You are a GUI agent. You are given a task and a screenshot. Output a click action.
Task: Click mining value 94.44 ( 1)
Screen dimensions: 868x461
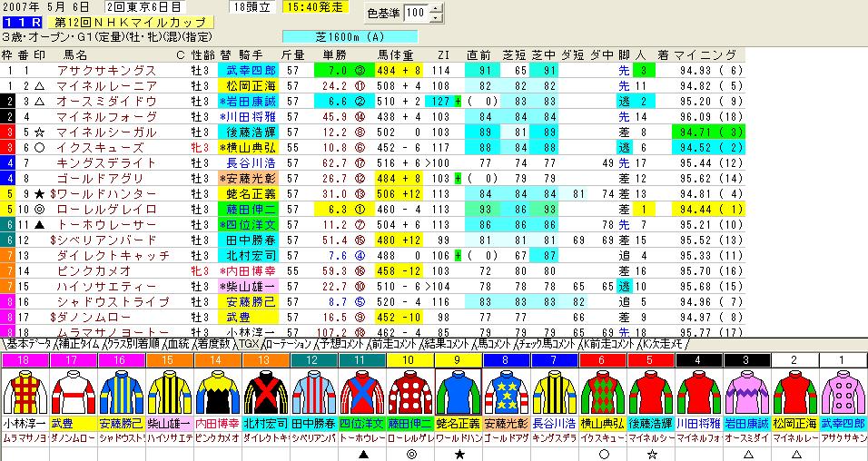click(x=708, y=210)
